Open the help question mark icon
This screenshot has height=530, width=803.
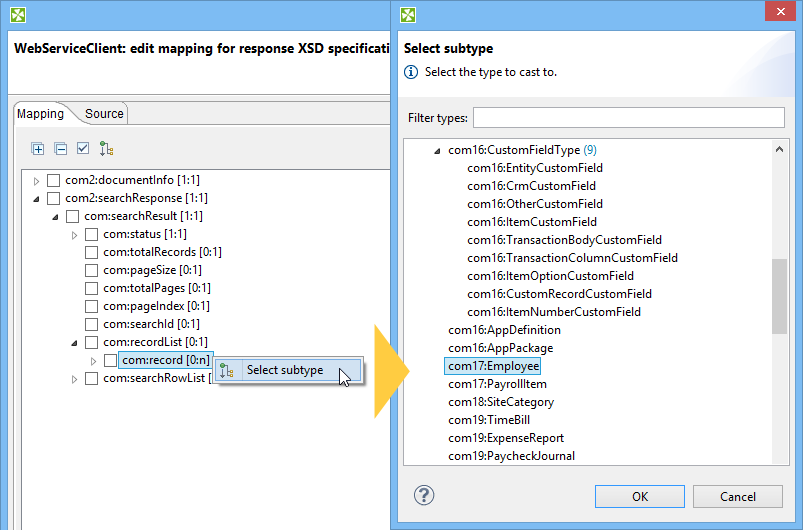click(x=424, y=495)
